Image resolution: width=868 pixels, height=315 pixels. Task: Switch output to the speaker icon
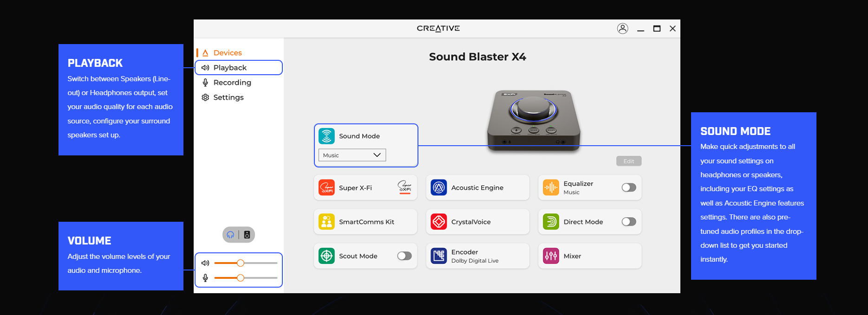247,235
